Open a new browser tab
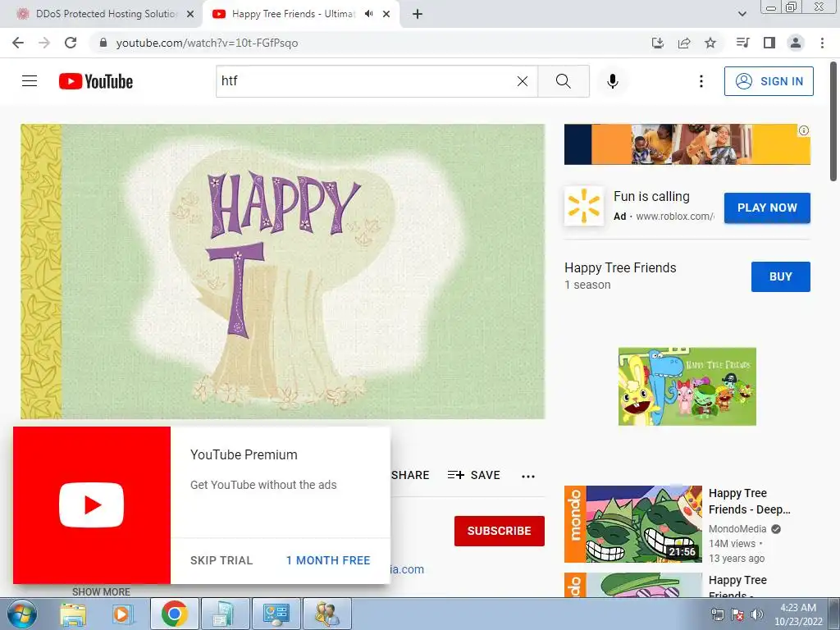This screenshot has width=840, height=630. [418, 14]
